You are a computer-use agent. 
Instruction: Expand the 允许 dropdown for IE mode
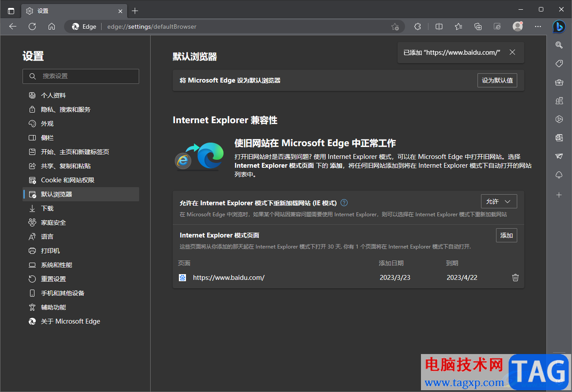click(x=499, y=201)
